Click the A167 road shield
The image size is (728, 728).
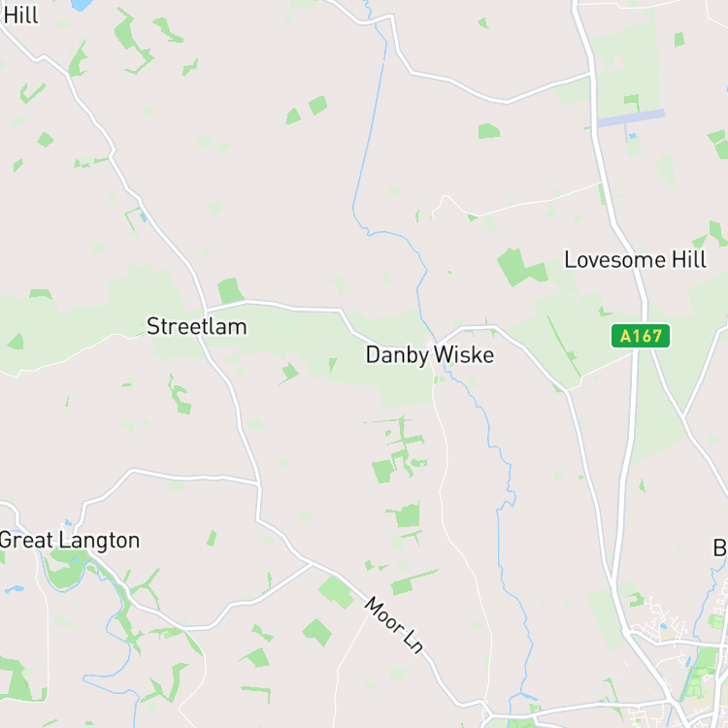click(x=641, y=336)
